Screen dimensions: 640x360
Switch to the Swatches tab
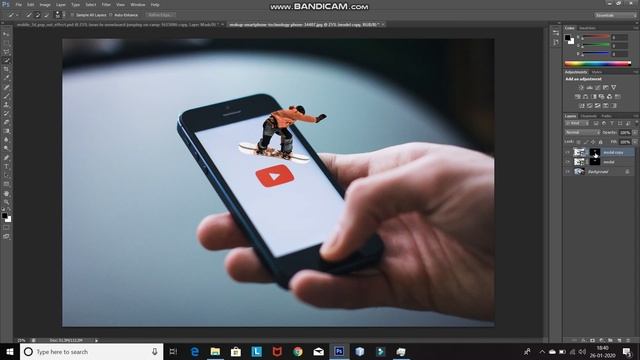point(587,28)
